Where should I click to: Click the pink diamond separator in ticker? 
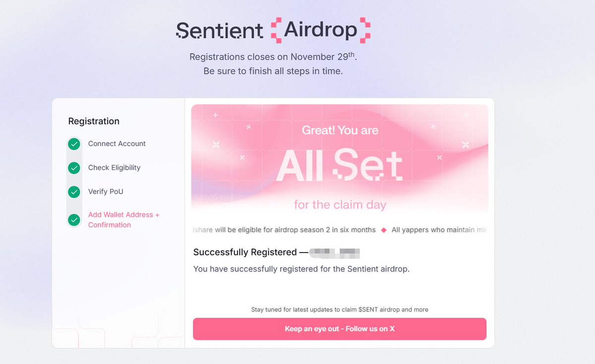coord(382,230)
